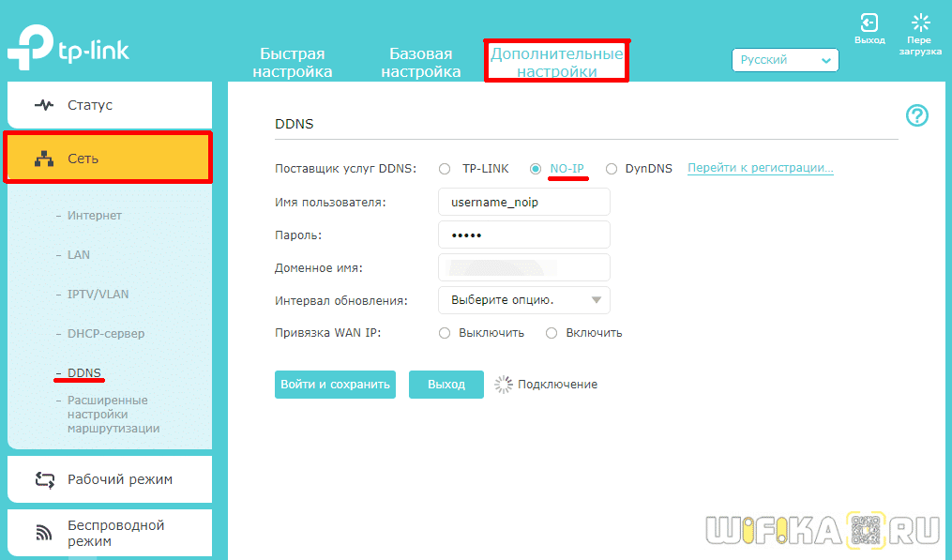This screenshot has width=952, height=560.
Task: Click the Wireless mode (Беспроводной режим) icon
Action: (x=44, y=533)
